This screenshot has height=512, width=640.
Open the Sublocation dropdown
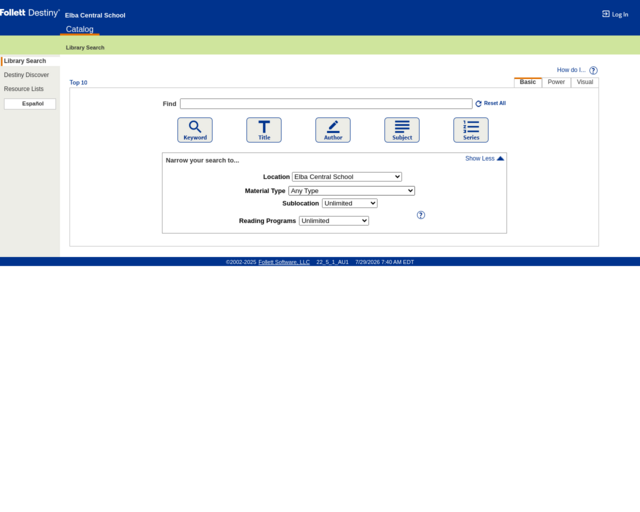[x=349, y=203]
